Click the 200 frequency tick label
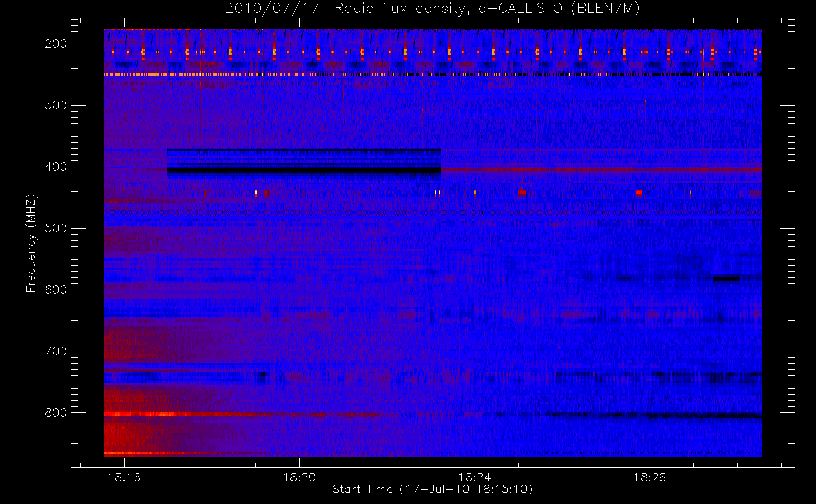This screenshot has height=504, width=816. [55, 44]
